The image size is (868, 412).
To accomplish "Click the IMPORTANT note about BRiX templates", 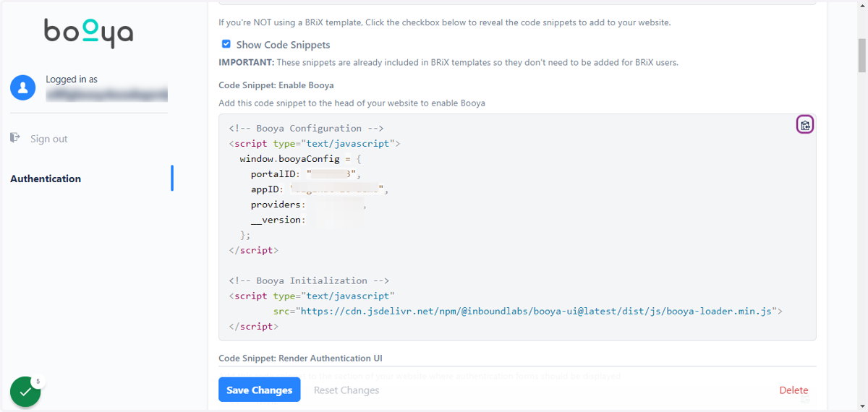I will click(448, 62).
